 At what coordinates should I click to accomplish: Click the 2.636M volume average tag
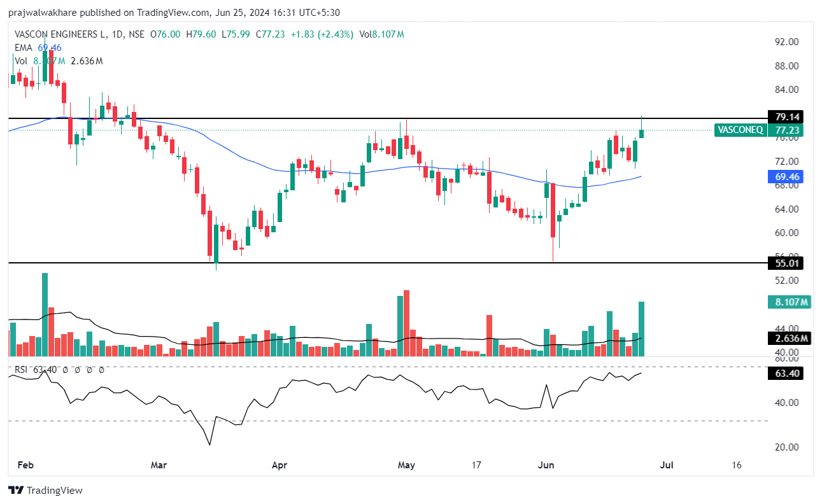pos(787,339)
